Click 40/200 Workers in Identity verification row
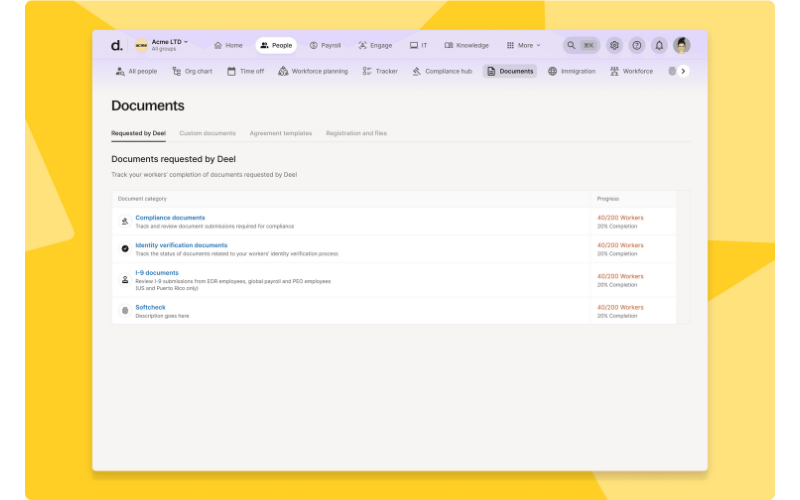This screenshot has width=800, height=500. [620, 245]
